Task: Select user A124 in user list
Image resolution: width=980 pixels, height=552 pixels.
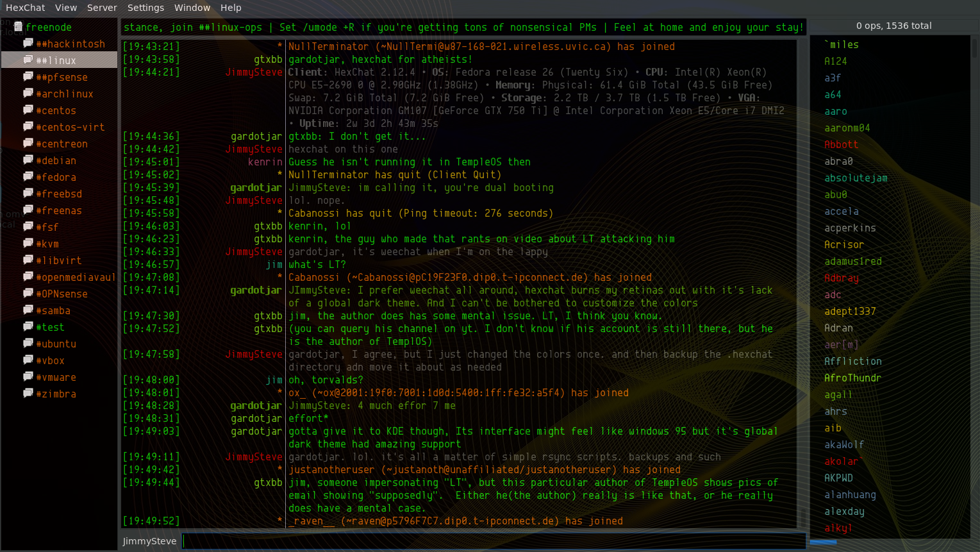Action: coord(836,61)
